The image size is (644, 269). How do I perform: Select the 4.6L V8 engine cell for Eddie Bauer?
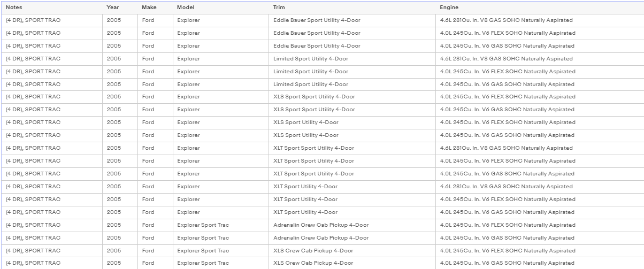pyautogui.click(x=540, y=20)
